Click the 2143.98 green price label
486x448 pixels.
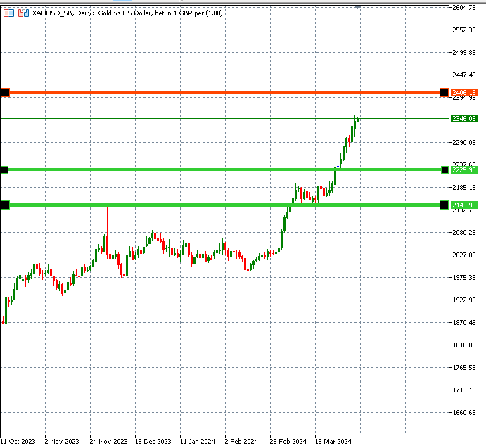[x=464, y=205]
